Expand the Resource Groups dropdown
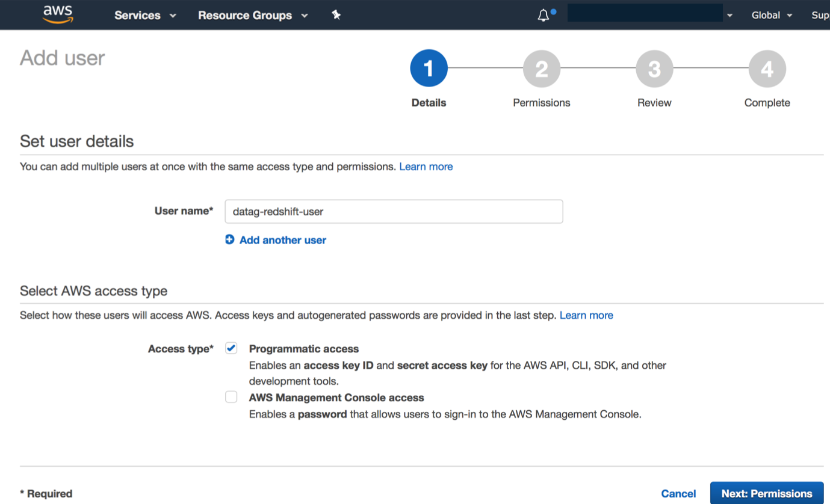Viewport: 830px width, 504px height. [253, 15]
